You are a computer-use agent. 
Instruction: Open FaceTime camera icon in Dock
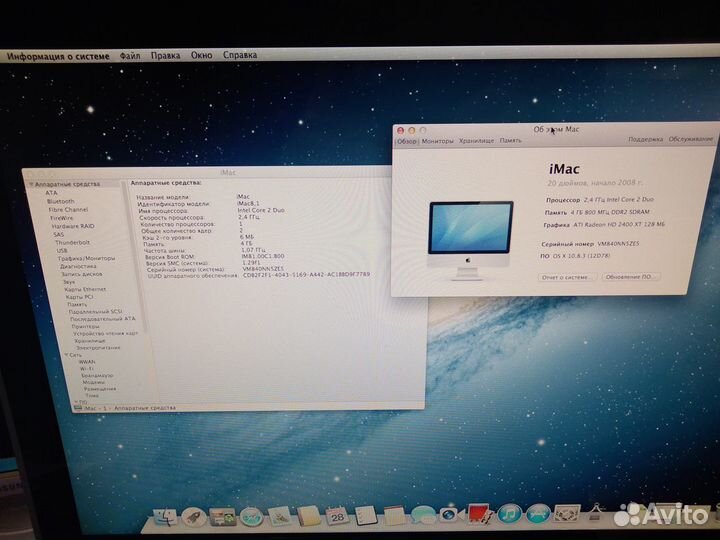point(451,514)
